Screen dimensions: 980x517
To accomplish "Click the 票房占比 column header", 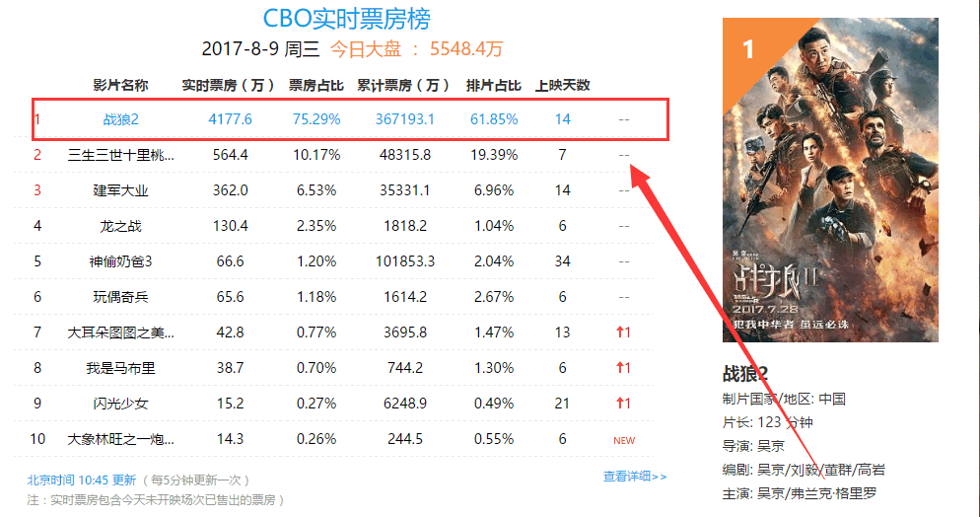I will pyautogui.click(x=316, y=86).
